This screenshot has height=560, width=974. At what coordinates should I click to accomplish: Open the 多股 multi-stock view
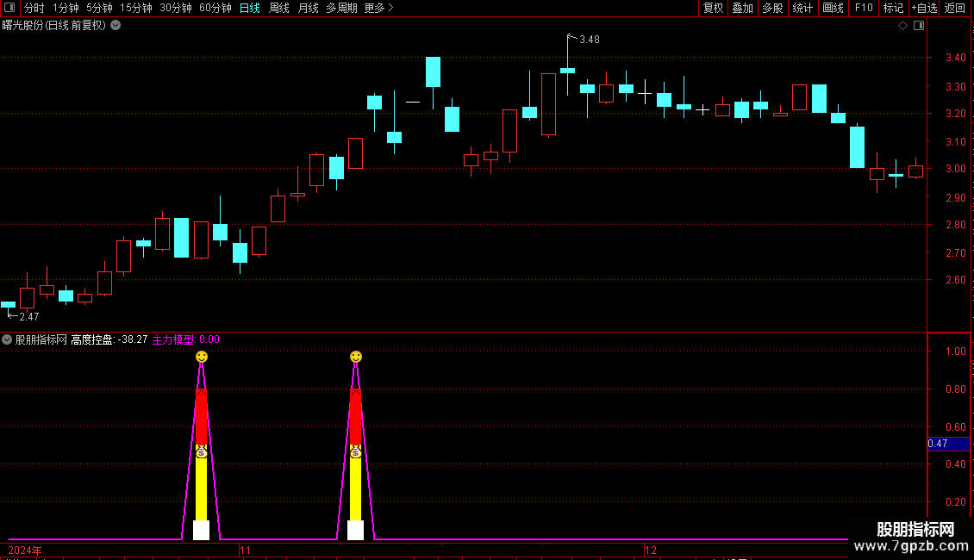[x=772, y=8]
